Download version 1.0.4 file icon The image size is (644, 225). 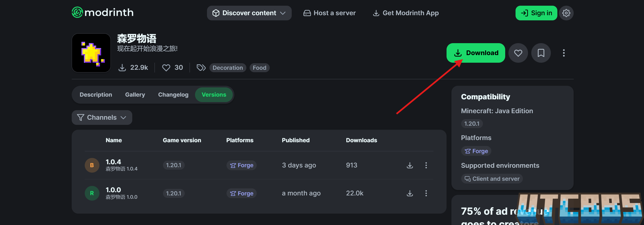pos(410,165)
